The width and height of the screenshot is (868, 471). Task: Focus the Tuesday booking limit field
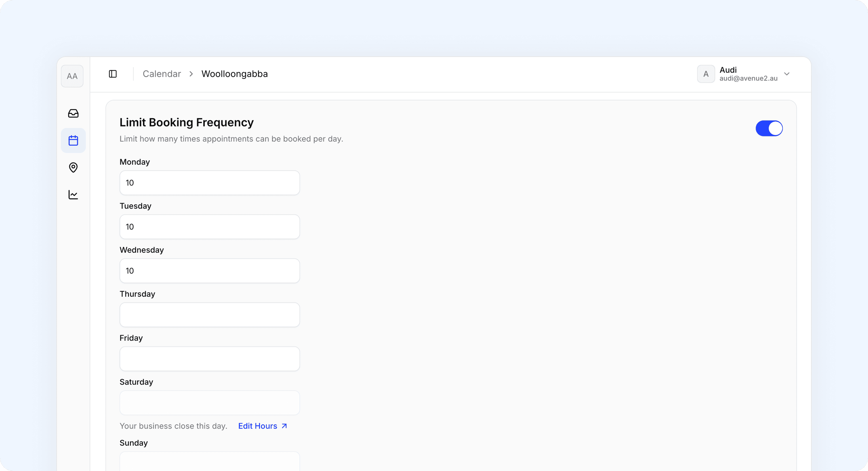click(210, 227)
